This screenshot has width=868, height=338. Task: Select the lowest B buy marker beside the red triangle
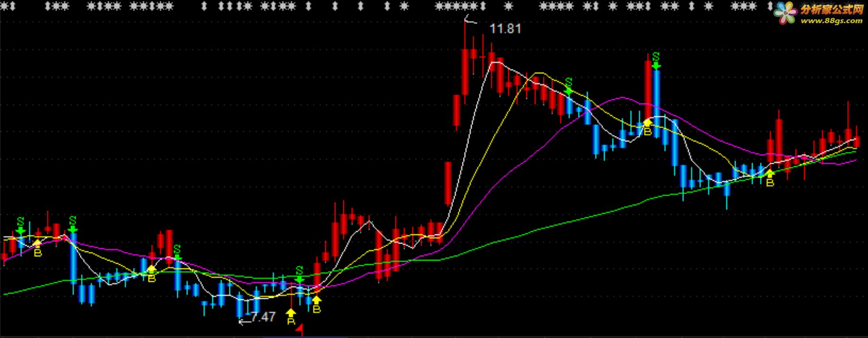point(291,318)
